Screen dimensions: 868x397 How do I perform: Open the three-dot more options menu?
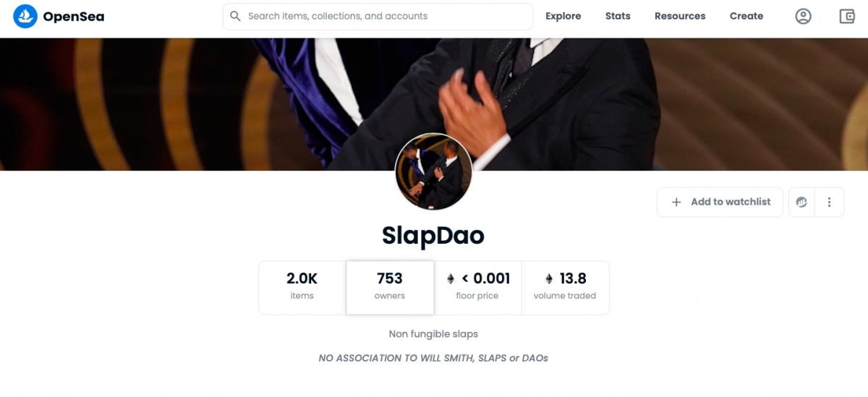pos(830,202)
